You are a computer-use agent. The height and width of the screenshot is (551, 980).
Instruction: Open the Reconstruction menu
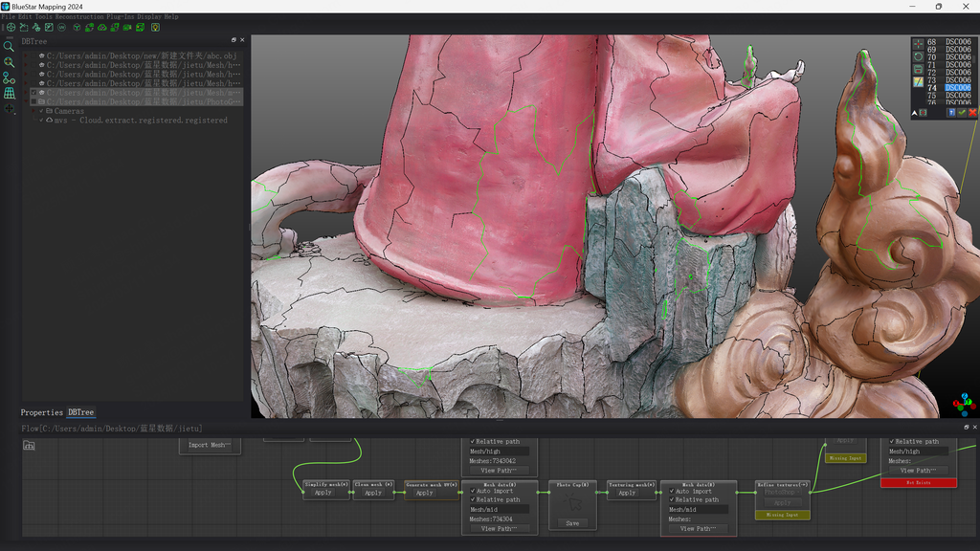click(79, 17)
